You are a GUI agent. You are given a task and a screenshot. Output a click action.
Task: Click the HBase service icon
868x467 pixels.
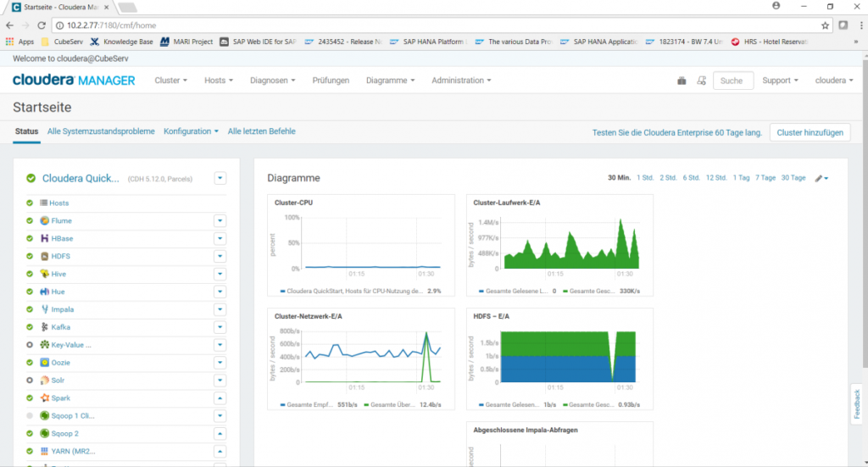pos(44,238)
